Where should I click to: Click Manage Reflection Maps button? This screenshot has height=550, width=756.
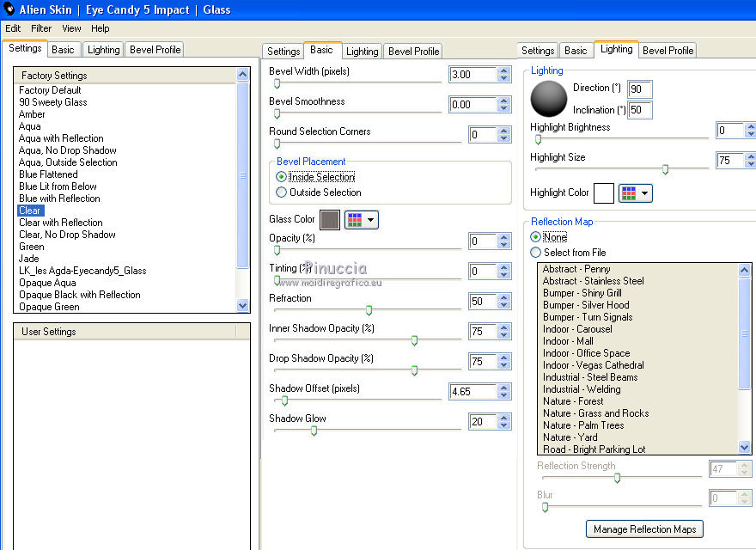point(644,529)
